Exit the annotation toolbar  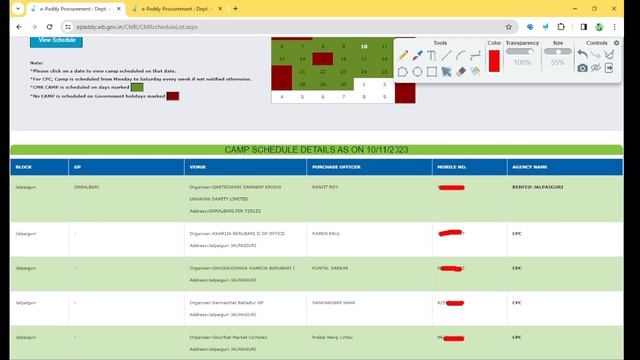(x=609, y=68)
